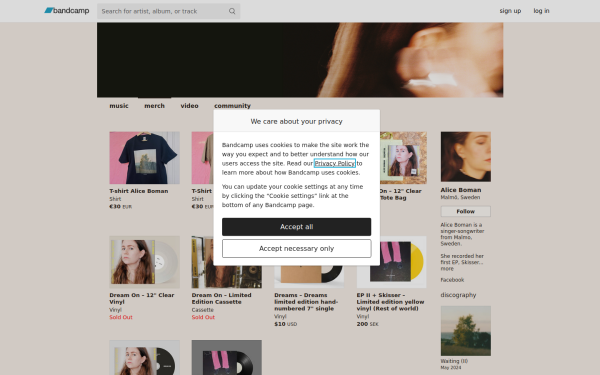Open the pink-legs black vinyl thumbnail
The height and width of the screenshot is (375, 600).
pyautogui.click(x=227, y=357)
